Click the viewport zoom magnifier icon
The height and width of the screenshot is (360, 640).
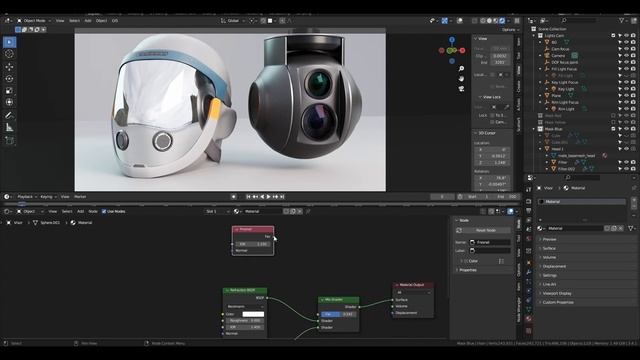tap(461, 69)
